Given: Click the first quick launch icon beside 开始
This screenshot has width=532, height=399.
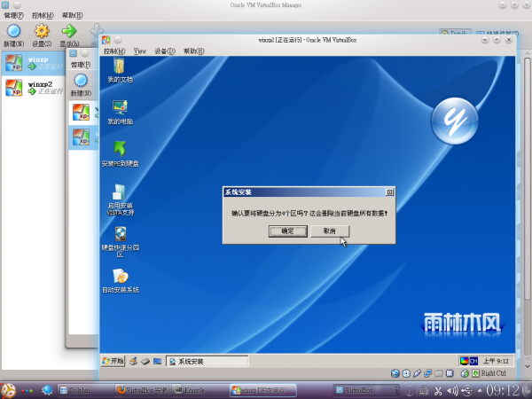Looking at the screenshot, I should pyautogui.click(x=133, y=362).
